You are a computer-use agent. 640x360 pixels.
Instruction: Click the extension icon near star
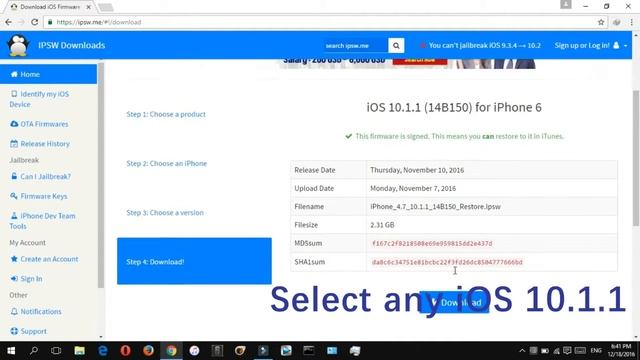pos(616,22)
